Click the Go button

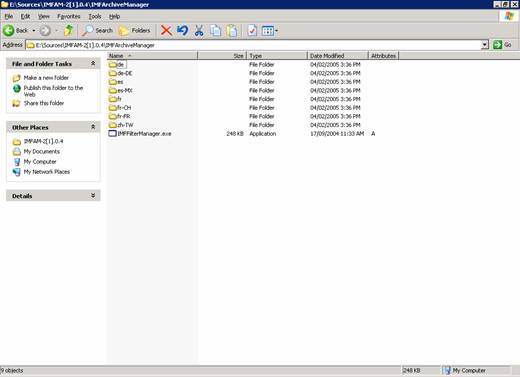(502, 45)
